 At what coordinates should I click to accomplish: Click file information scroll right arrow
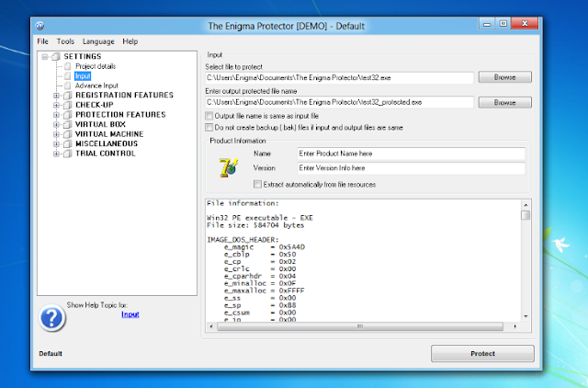[515, 326]
